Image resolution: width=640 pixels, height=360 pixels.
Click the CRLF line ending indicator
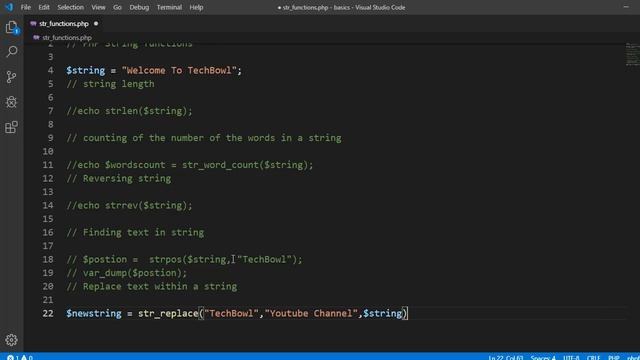593,357
